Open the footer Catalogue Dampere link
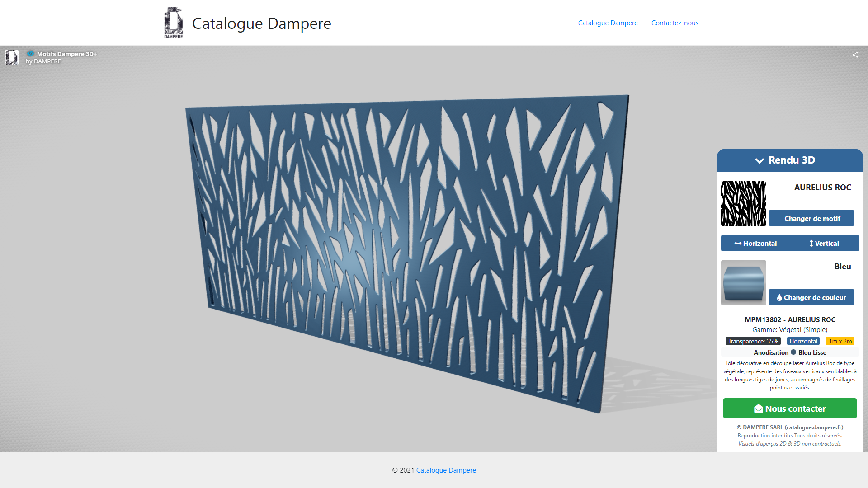 coord(446,470)
